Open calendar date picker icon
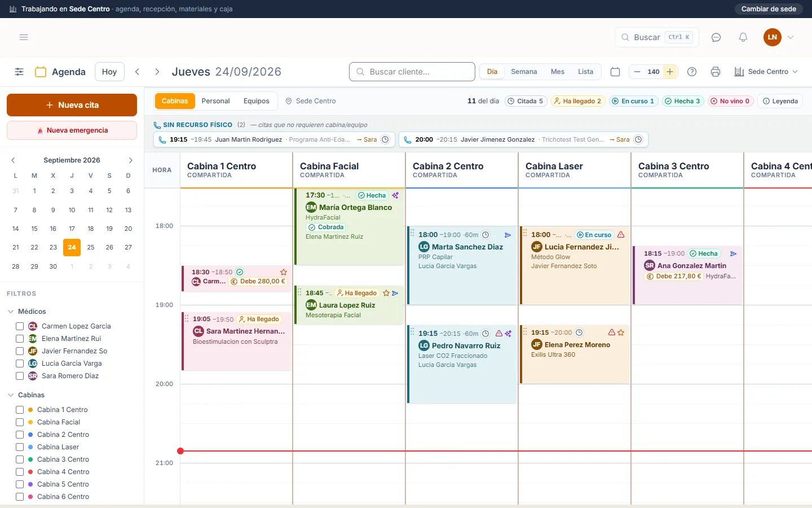 pyautogui.click(x=615, y=72)
